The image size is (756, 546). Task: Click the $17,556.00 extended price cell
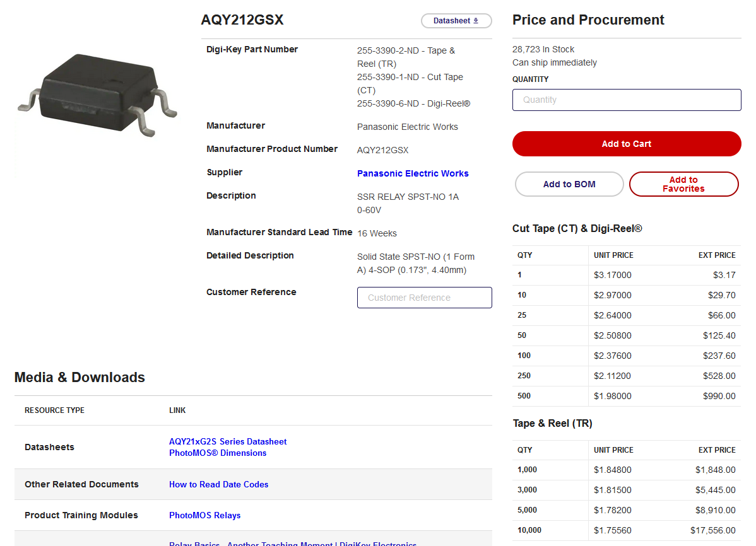(712, 531)
